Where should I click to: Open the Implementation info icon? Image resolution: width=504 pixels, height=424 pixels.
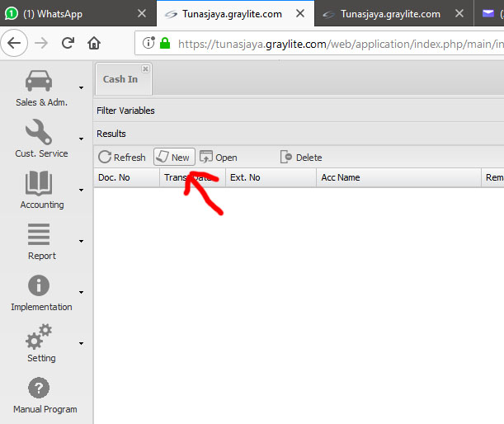point(40,286)
